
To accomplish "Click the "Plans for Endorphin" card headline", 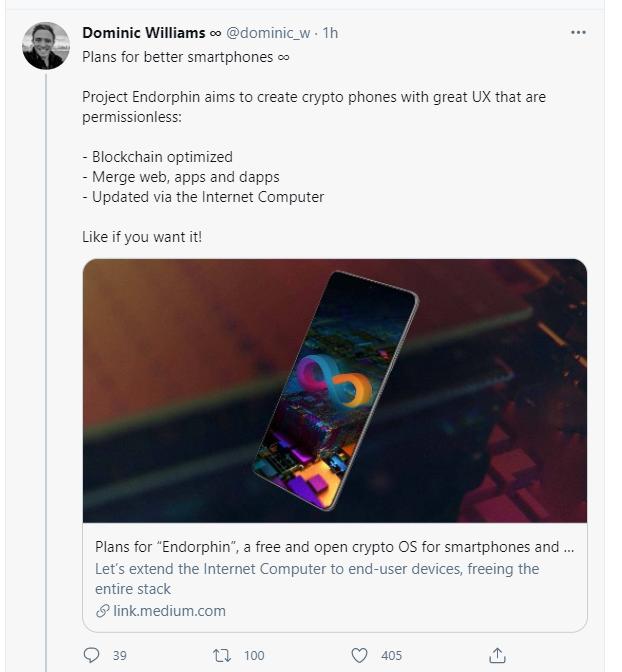I will [334, 547].
